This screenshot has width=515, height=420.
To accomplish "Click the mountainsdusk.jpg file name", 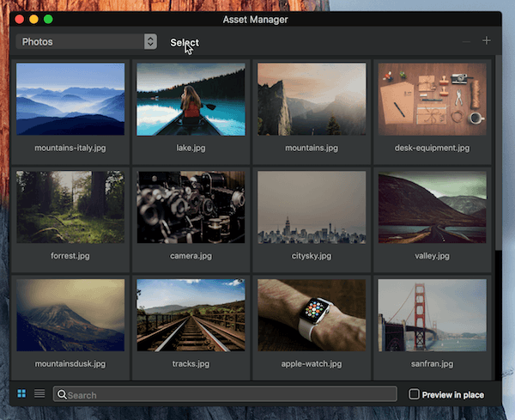I will (x=70, y=364).
